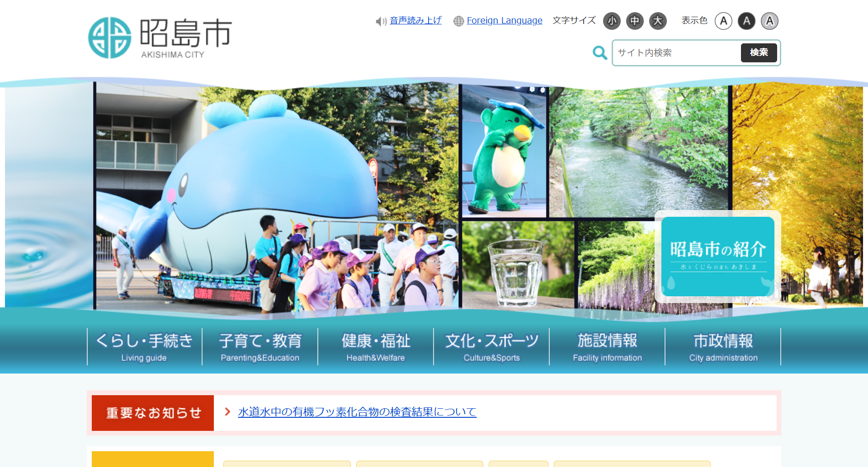The height and width of the screenshot is (467, 868).
Task: Open the Foreign Language link
Action: pos(504,20)
